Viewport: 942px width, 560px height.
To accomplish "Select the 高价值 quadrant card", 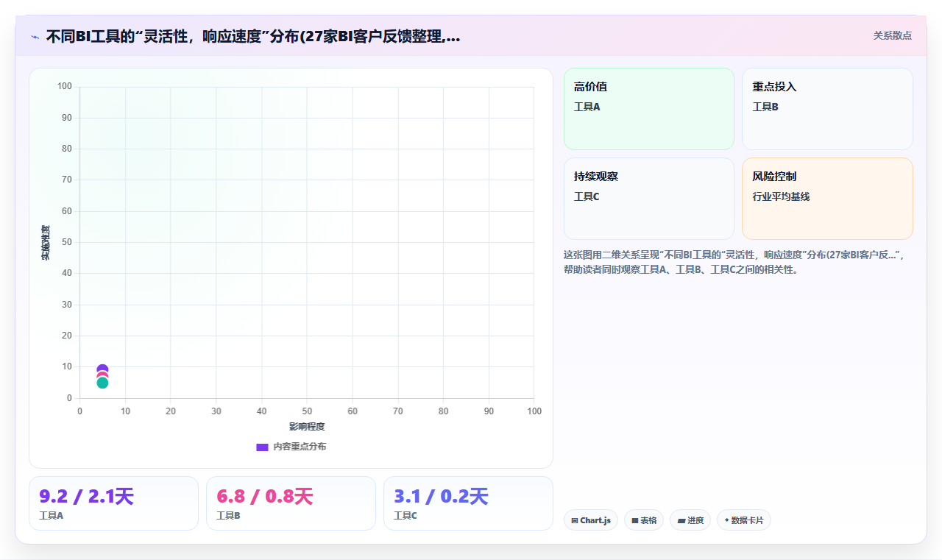I will click(649, 109).
